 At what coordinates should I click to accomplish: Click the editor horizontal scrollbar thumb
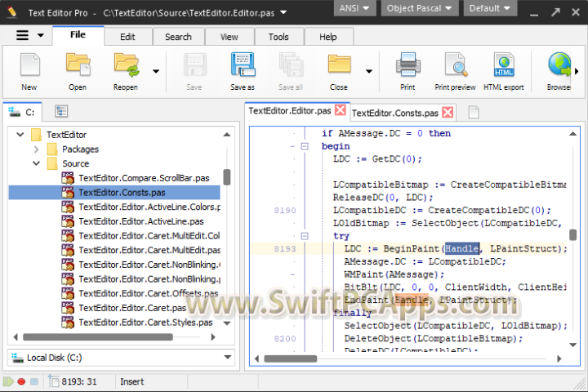pos(290,359)
